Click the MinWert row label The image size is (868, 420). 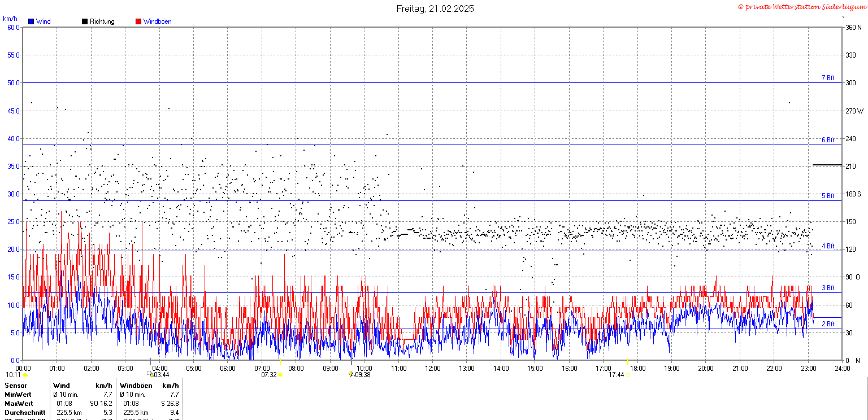[x=18, y=394]
